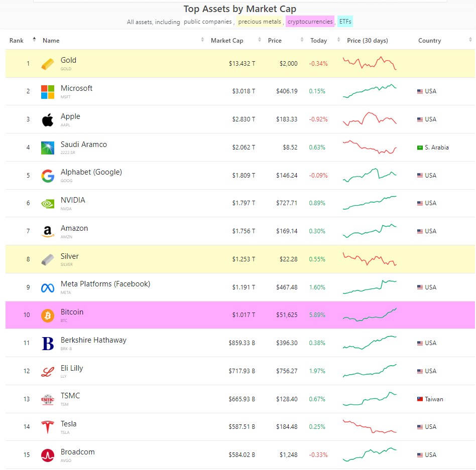Click the Berkshire Hathaway logo
The height and width of the screenshot is (470, 476).
[48, 344]
